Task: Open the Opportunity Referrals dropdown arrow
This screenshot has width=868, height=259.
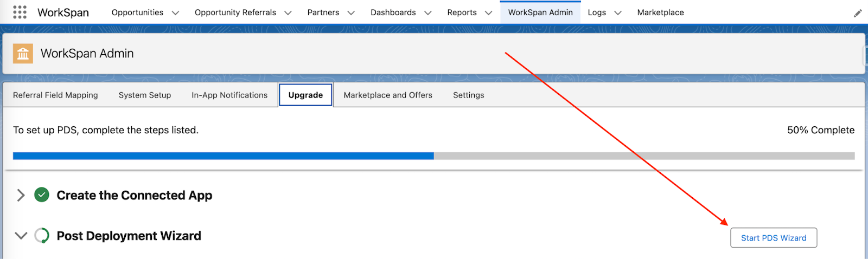Action: pyautogui.click(x=288, y=13)
